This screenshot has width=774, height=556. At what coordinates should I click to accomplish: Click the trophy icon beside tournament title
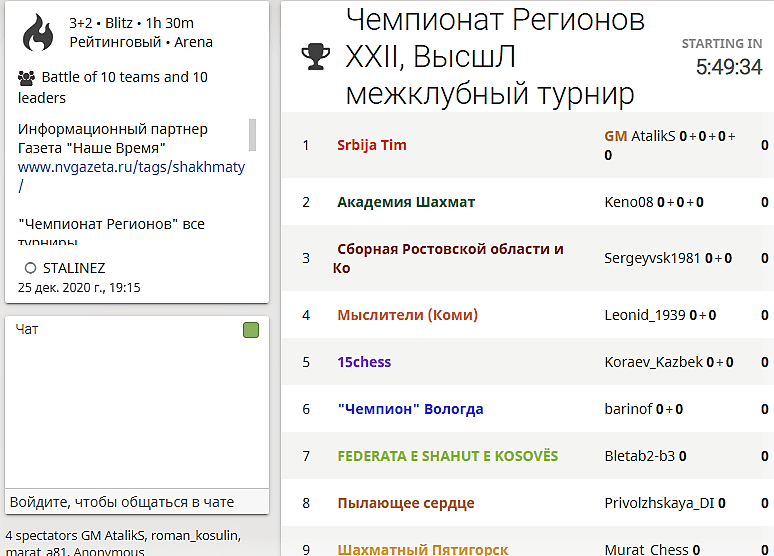point(315,58)
